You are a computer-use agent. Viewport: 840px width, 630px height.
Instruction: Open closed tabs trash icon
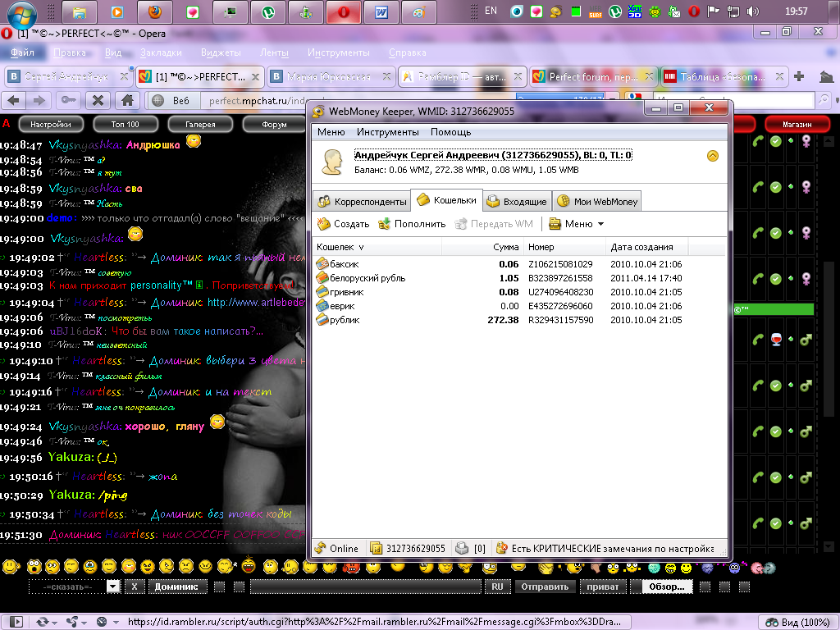pyautogui.click(x=825, y=76)
